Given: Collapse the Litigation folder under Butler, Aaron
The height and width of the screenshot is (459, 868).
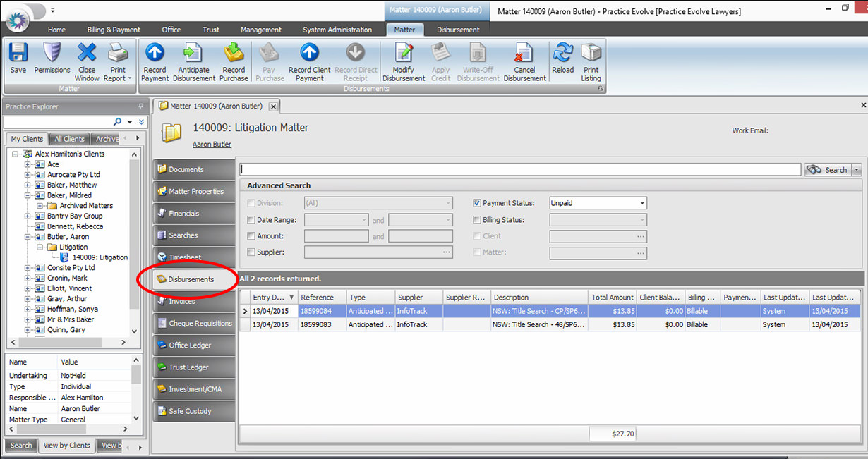Looking at the screenshot, I should click(x=39, y=247).
